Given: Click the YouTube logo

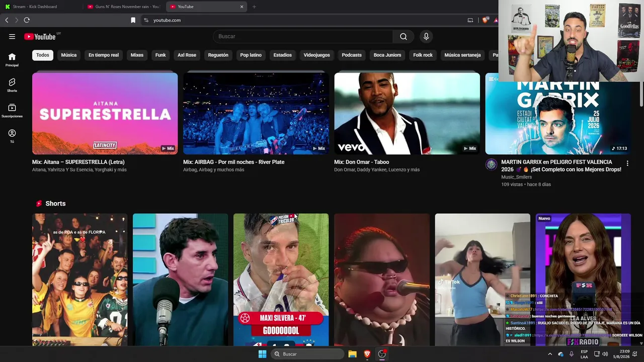Looking at the screenshot, I should [40, 36].
